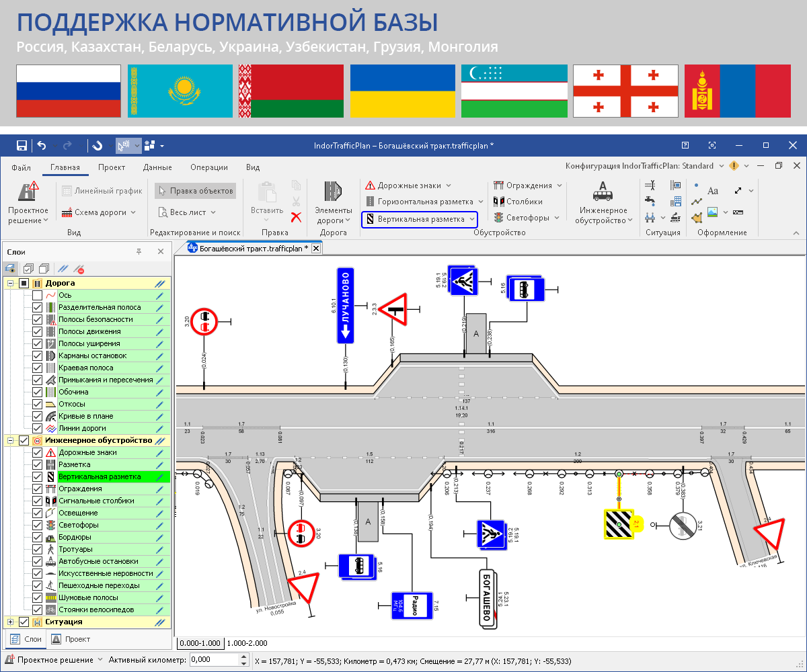Uncheck the Разделительная полоса layer
The height and width of the screenshot is (672, 807).
point(38,307)
